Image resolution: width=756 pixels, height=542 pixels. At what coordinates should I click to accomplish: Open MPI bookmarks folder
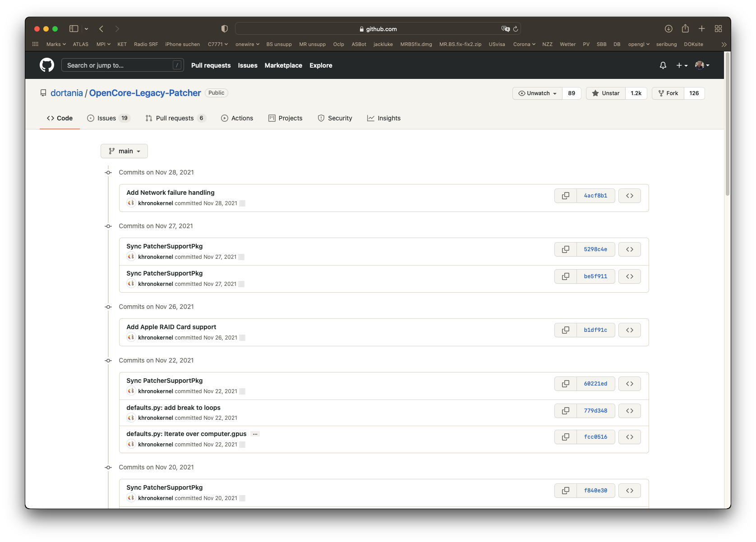[103, 44]
